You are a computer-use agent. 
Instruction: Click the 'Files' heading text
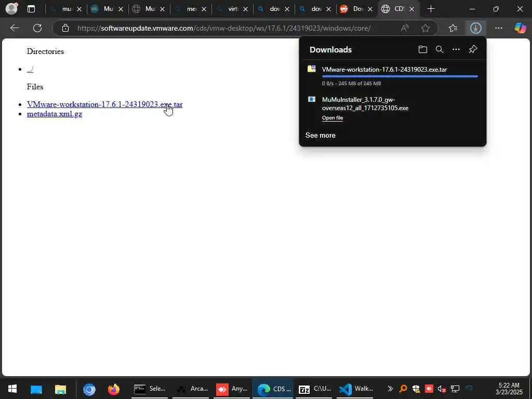click(35, 87)
